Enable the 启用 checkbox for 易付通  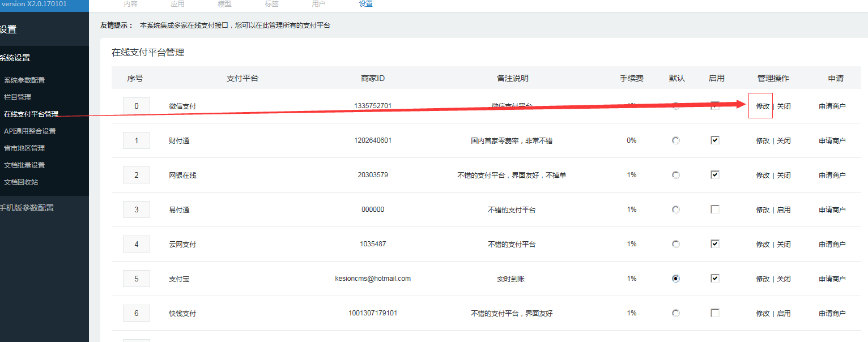point(714,209)
